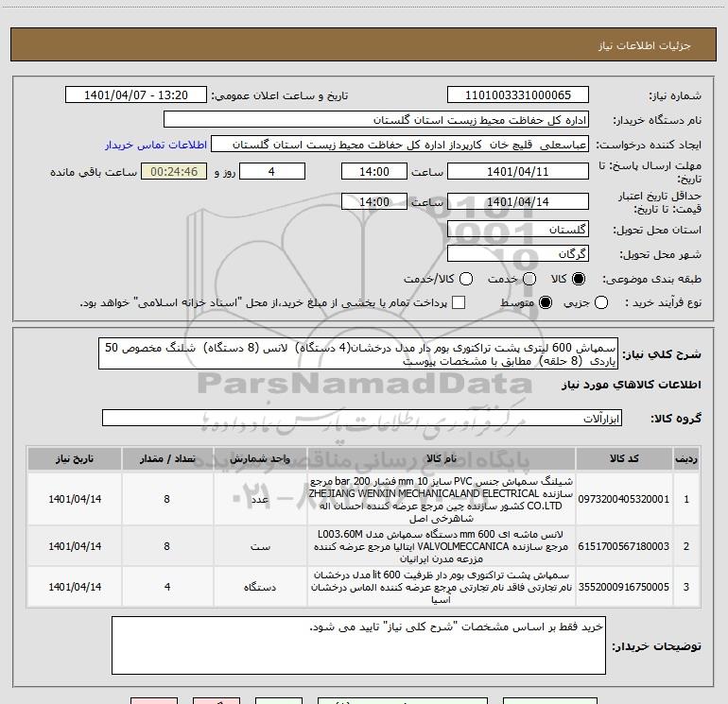The width and height of the screenshot is (728, 704).
Task: Click product code 3552000916750005
Action: pyautogui.click(x=624, y=587)
